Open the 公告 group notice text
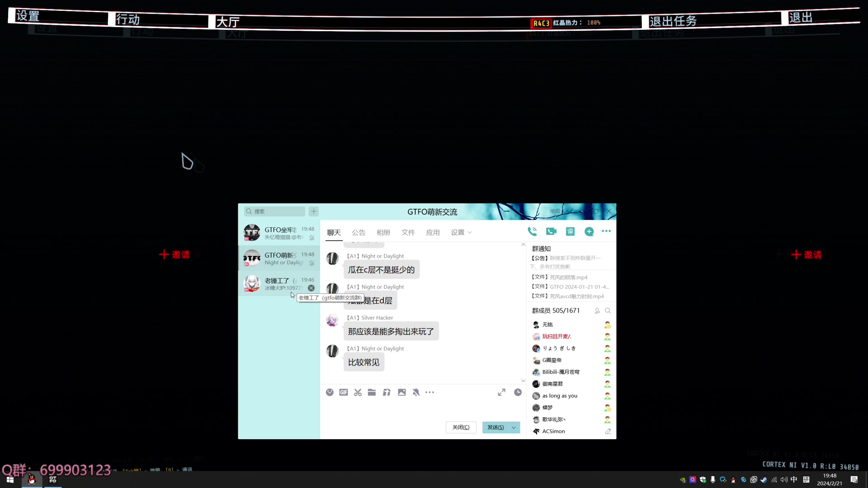868x488 pixels. (x=566, y=262)
